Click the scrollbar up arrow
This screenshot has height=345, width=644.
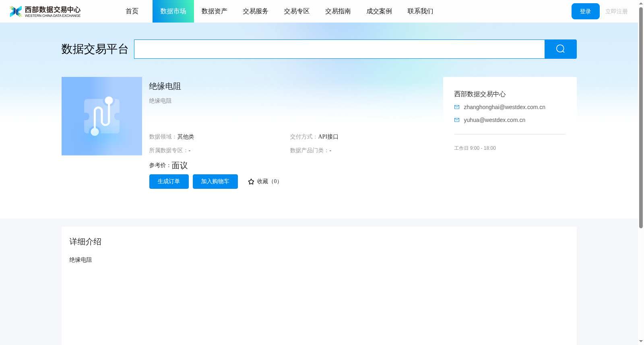[641, 3]
